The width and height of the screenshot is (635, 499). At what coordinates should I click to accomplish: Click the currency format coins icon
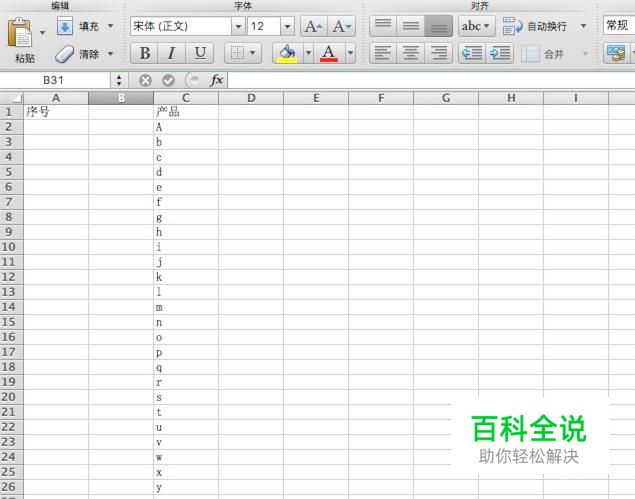coord(616,53)
